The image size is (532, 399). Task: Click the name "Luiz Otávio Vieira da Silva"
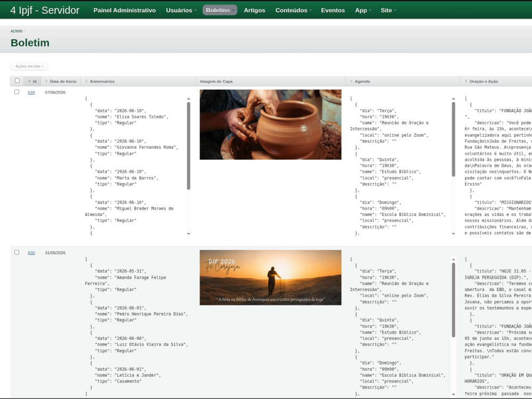(151, 344)
